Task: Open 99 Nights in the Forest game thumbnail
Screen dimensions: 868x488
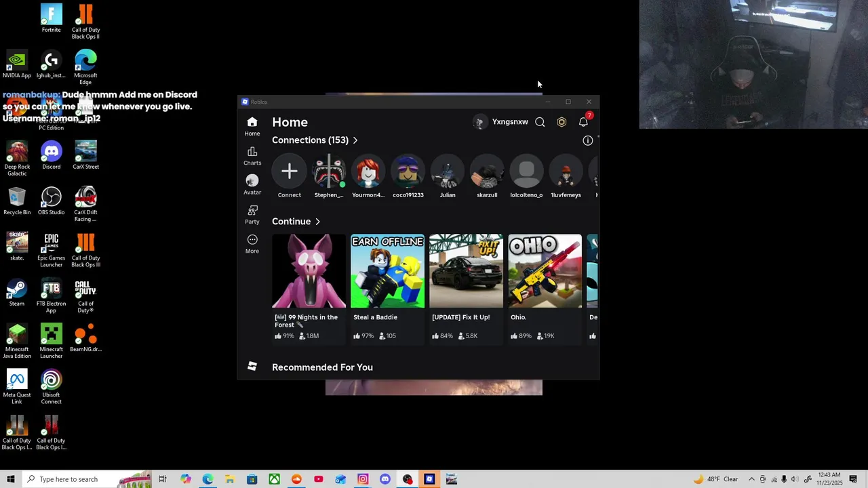Action: 309,271
